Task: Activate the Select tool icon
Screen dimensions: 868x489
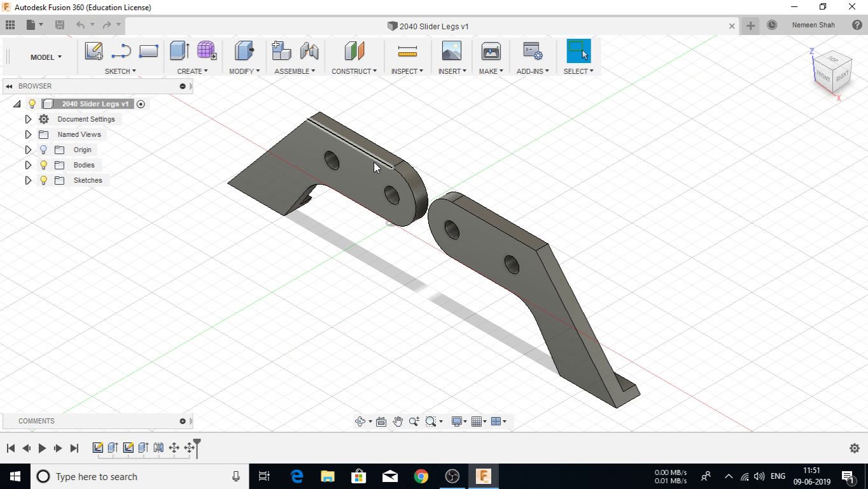Action: pos(578,51)
